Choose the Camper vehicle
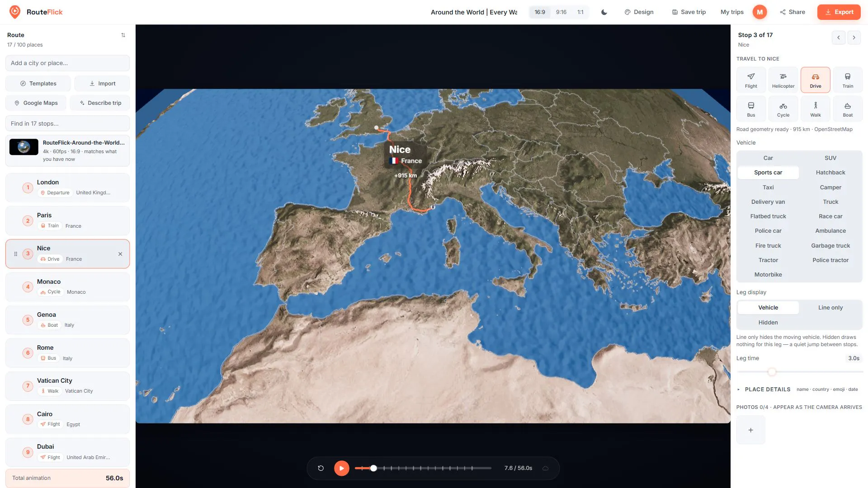Viewport: 868px width, 488px height. (830, 188)
